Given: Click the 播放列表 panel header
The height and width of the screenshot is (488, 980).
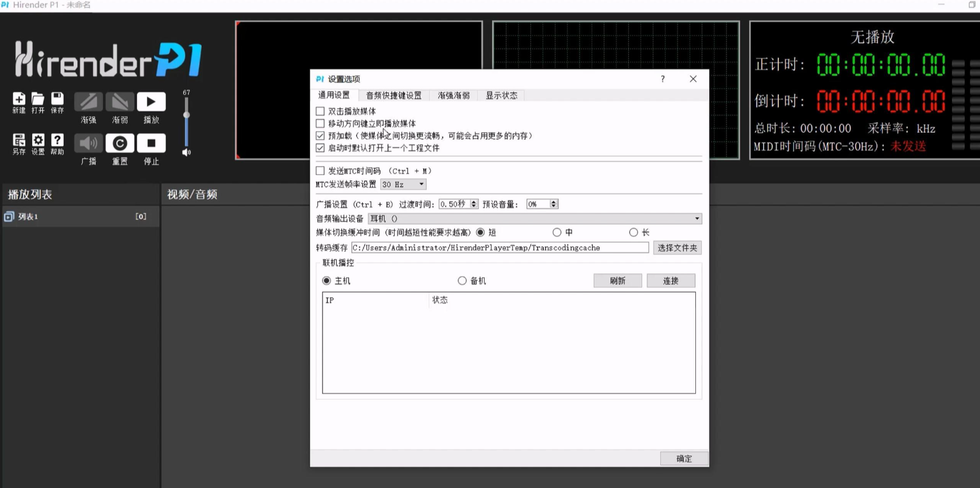Looking at the screenshot, I should pos(30,195).
